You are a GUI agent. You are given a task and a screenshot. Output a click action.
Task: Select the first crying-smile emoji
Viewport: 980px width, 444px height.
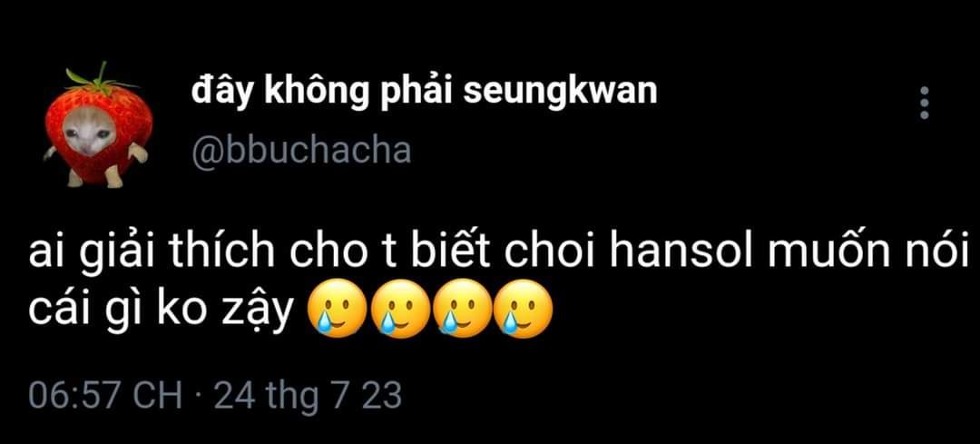click(x=338, y=309)
